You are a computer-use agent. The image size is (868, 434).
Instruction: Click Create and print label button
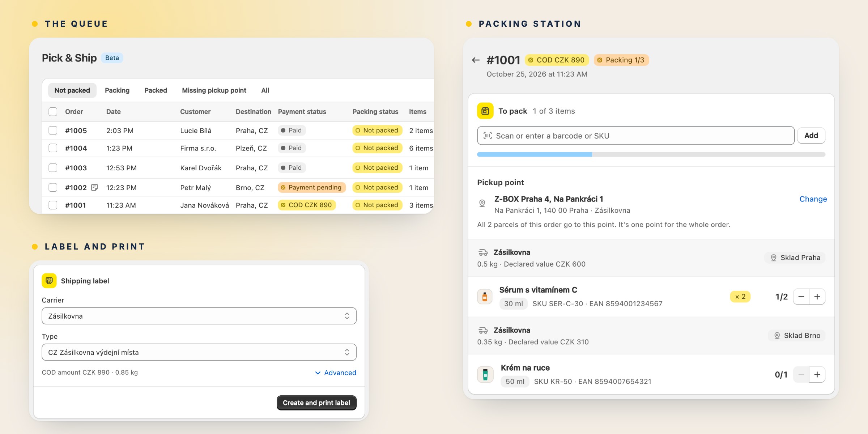pos(316,403)
